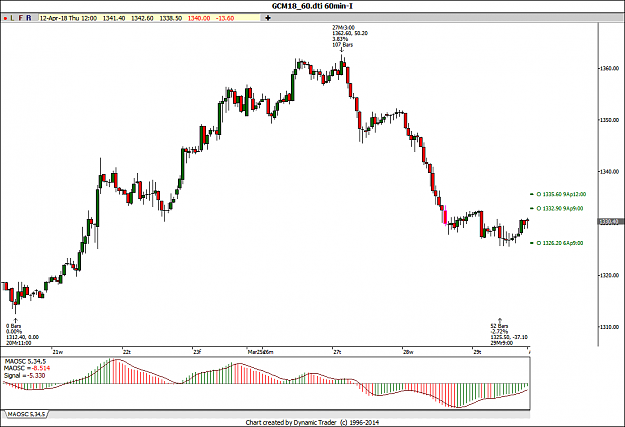Click the 21w date axis label
Screen dimensions: 625x427
coord(58,352)
